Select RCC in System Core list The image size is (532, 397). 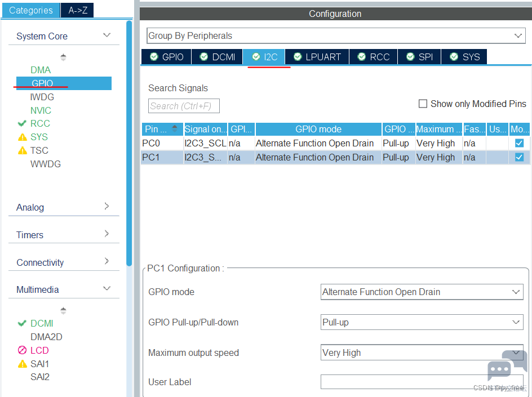(40, 123)
